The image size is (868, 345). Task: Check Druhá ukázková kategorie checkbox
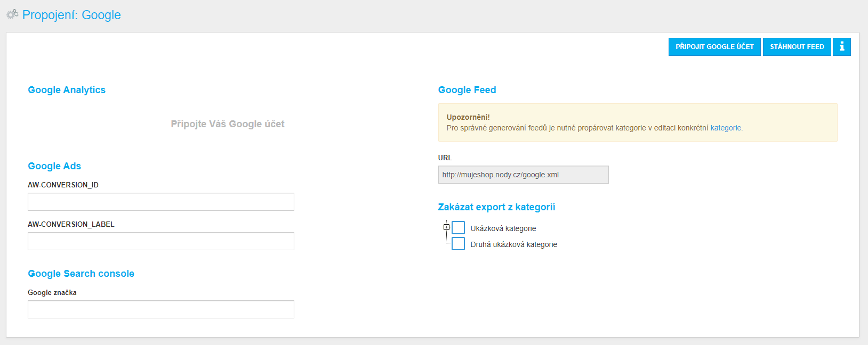tap(458, 244)
